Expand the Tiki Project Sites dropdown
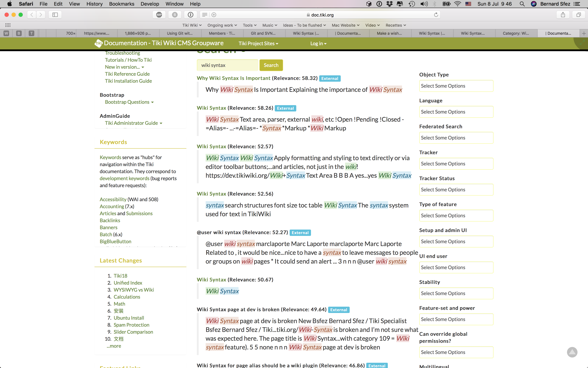Image resolution: width=588 pixels, height=368 pixels. pos(258,44)
